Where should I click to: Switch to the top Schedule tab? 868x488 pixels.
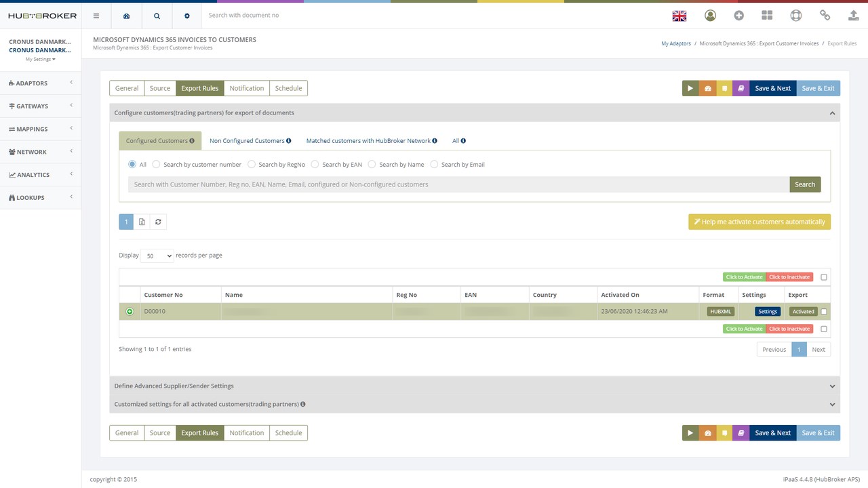[288, 88]
